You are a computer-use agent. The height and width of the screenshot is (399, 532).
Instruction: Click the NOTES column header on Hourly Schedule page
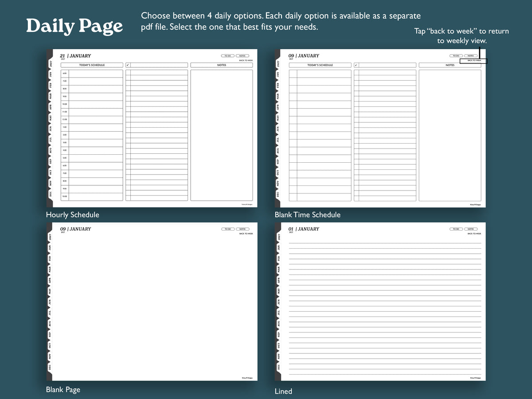(222, 65)
